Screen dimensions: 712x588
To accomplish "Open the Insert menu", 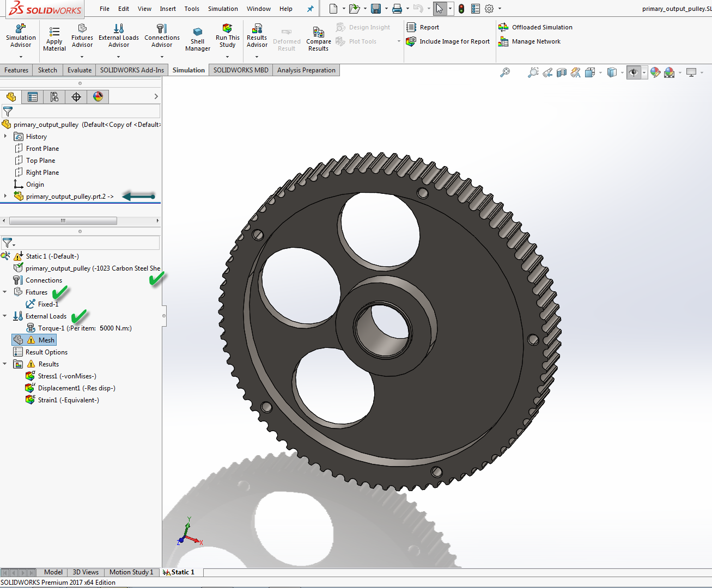I will tap(168, 9).
